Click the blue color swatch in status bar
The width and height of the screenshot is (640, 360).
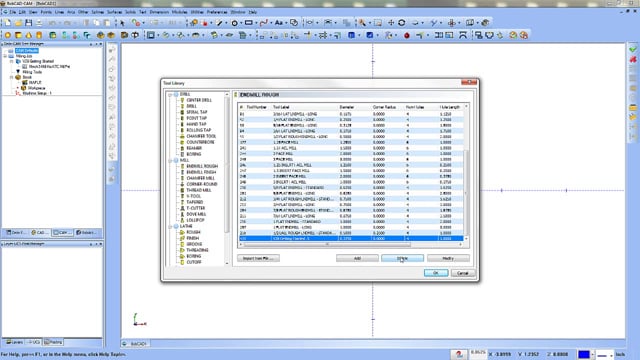584,354
